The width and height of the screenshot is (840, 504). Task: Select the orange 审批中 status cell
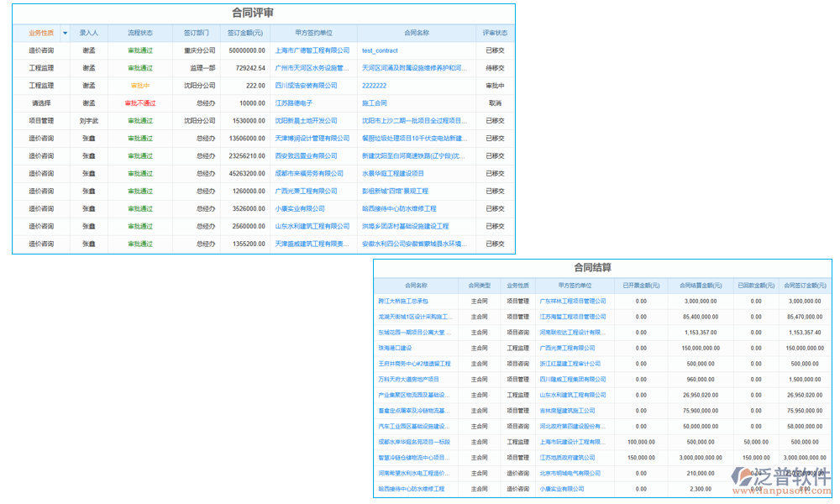click(x=140, y=86)
